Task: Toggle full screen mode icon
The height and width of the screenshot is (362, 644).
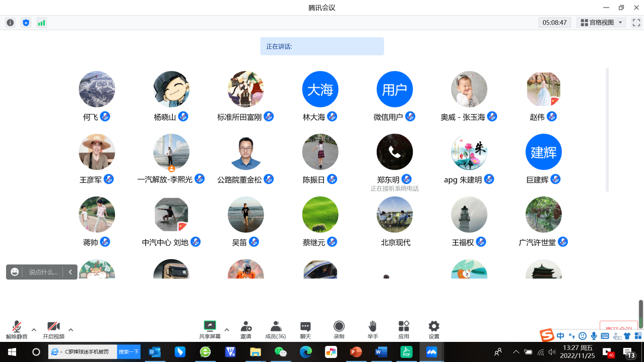Action: click(x=636, y=23)
